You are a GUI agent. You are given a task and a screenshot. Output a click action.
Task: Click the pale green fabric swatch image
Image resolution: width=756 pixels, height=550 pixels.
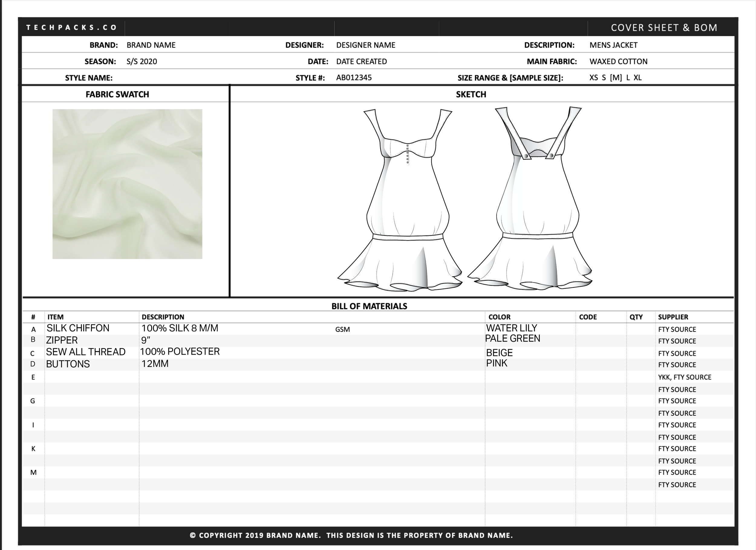127,184
